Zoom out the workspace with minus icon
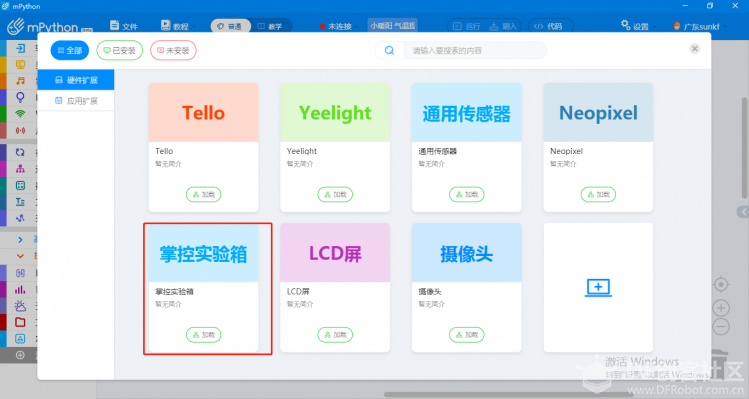Screen dimensions: 749x399 [x=721, y=327]
